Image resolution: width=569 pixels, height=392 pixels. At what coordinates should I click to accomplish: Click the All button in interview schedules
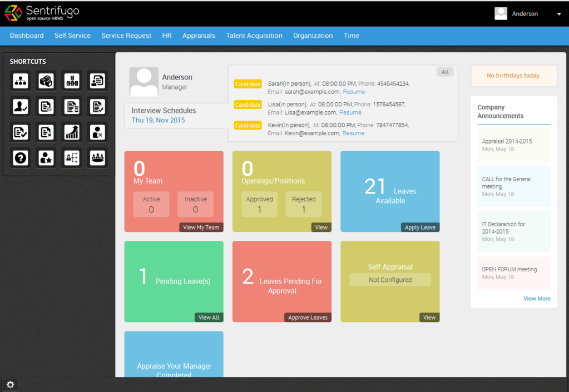pos(445,72)
